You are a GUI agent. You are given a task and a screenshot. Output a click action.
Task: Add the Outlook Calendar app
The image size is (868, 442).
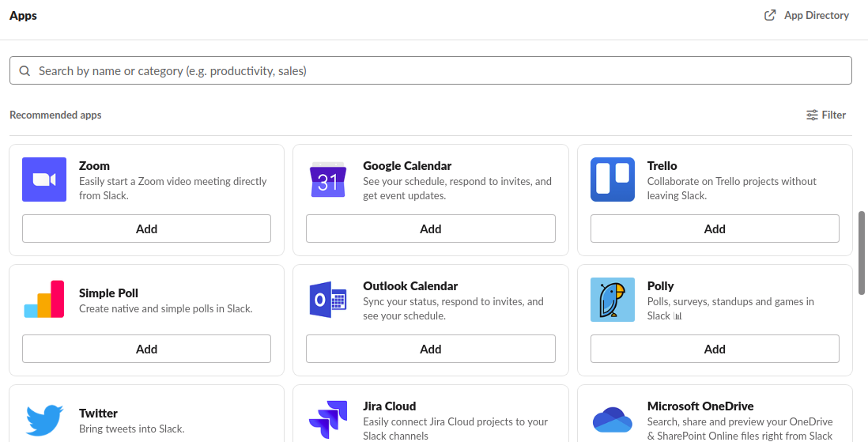point(431,349)
